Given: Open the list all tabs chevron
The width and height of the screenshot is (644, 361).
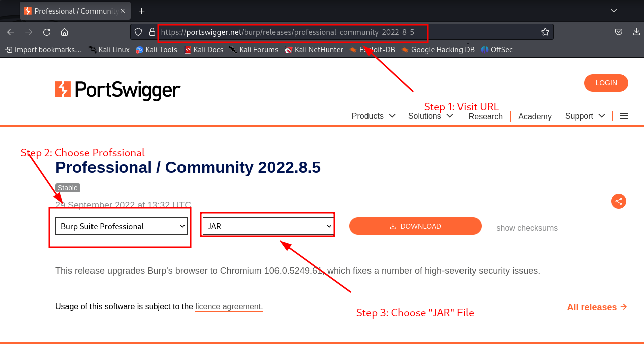Looking at the screenshot, I should click(x=613, y=11).
